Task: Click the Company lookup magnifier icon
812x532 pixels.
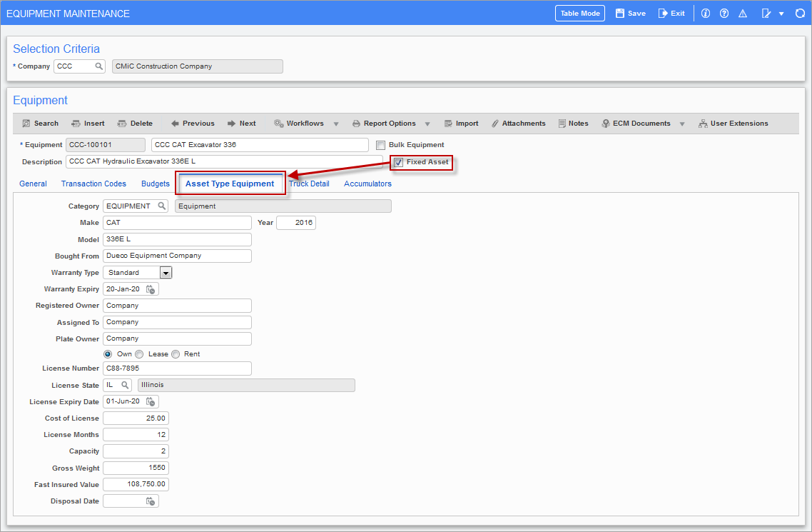Action: (x=99, y=66)
